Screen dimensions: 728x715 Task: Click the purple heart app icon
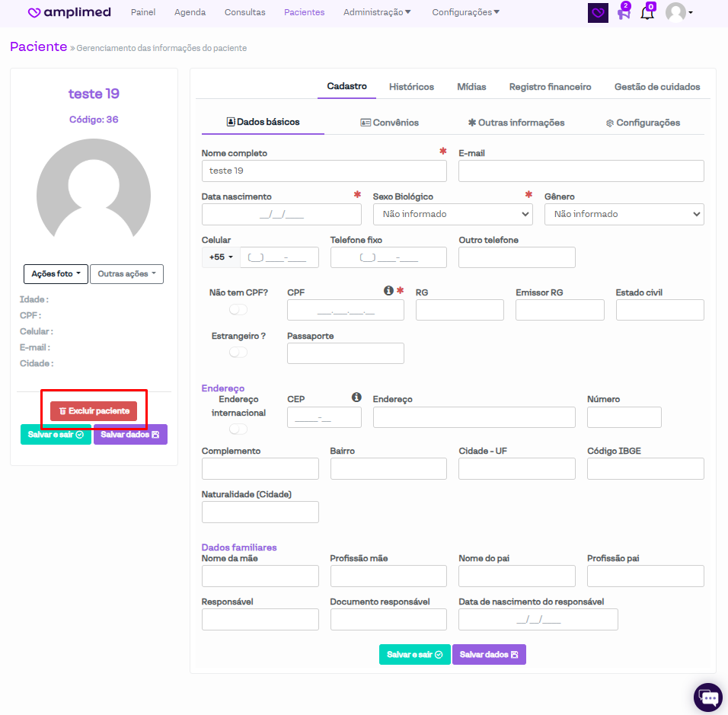point(599,13)
